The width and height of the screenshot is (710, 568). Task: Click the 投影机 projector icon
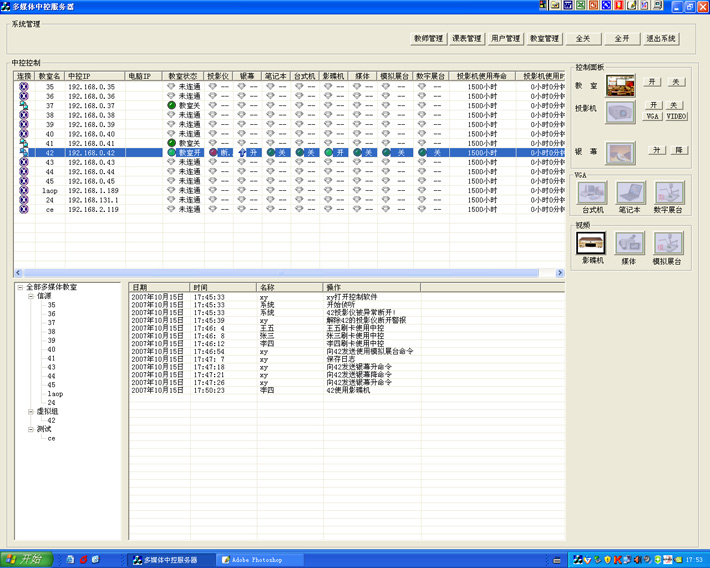[620, 112]
